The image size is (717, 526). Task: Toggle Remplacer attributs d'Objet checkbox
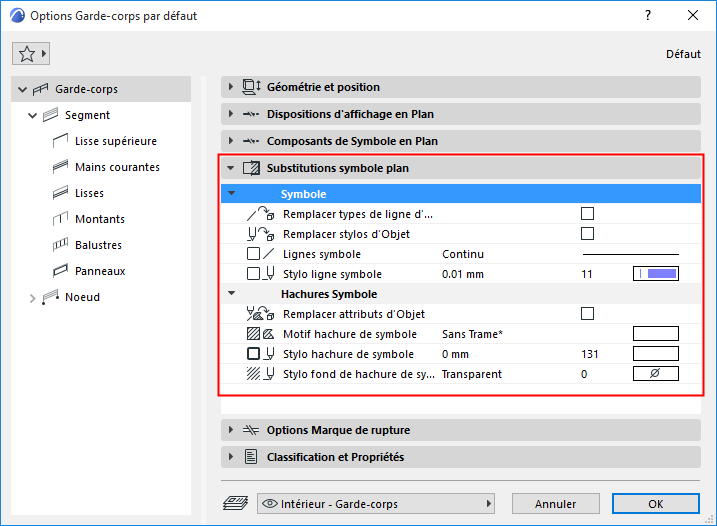click(587, 314)
